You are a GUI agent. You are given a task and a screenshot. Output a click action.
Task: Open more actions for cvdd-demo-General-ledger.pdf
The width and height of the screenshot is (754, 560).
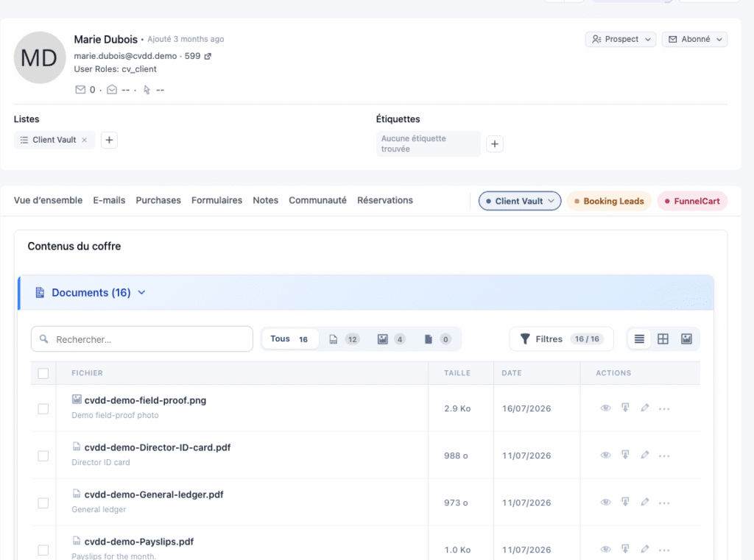click(664, 503)
